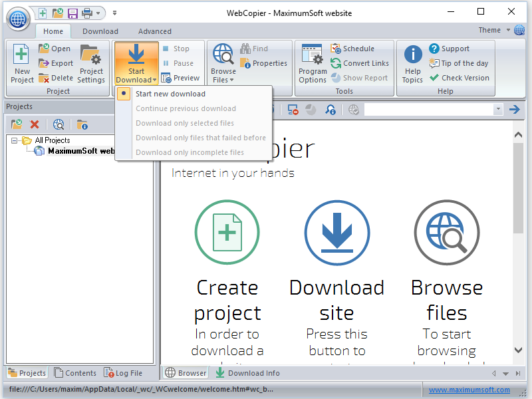
Task: Open the address bar dropdown arrow
Action: tap(498, 109)
